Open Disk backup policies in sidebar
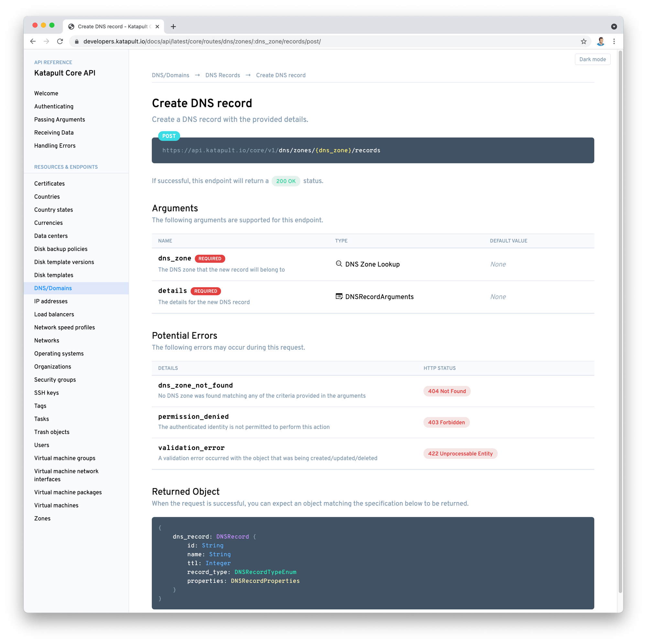Screen dimensions: 647x644 [x=60, y=249]
